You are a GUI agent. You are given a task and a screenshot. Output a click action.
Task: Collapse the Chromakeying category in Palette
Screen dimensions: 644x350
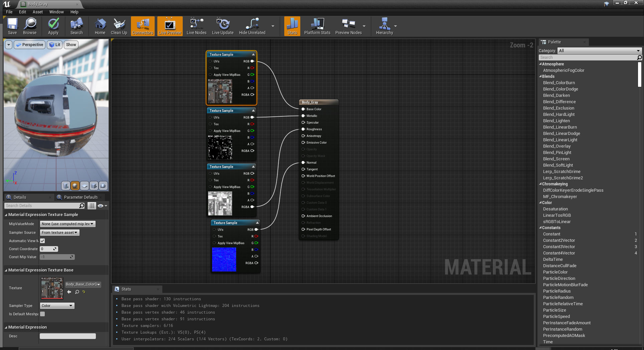540,184
